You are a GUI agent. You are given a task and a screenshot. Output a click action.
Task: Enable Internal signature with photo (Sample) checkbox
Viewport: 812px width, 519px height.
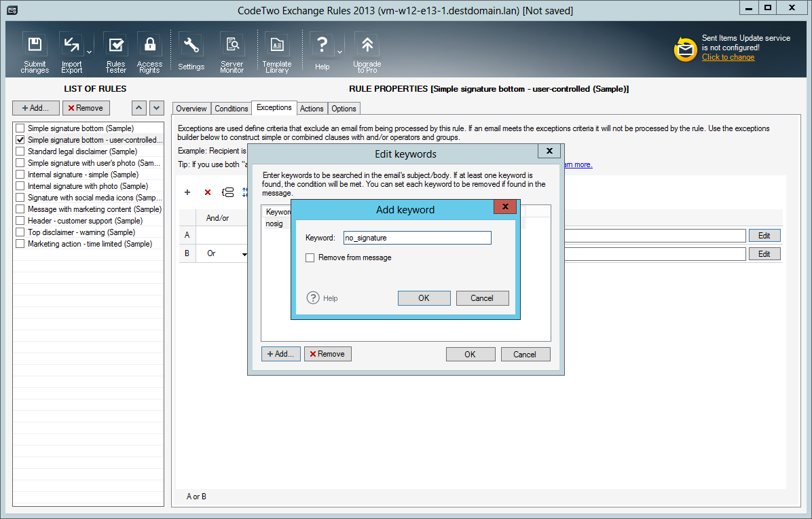20,186
